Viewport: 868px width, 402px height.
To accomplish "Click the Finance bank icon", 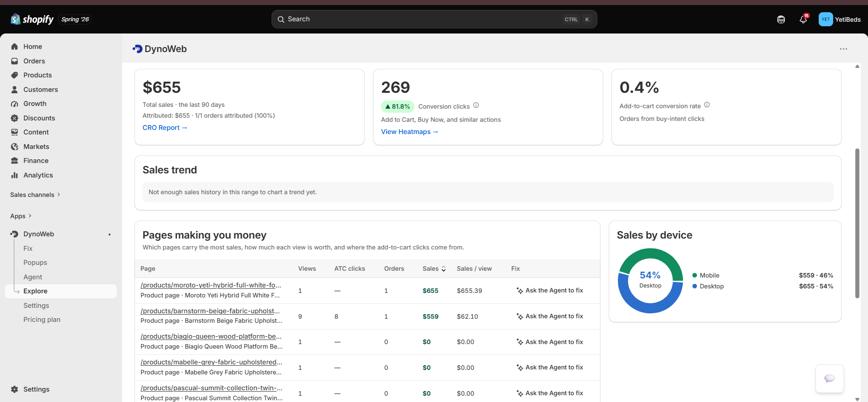I will (x=14, y=161).
